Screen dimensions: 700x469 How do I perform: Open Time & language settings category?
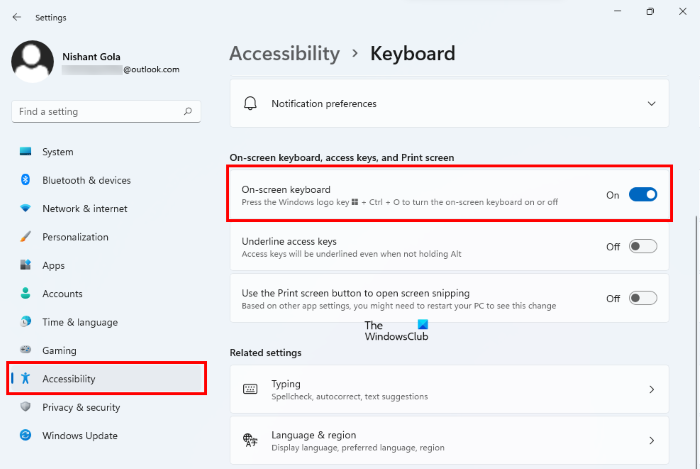pyautogui.click(x=79, y=322)
